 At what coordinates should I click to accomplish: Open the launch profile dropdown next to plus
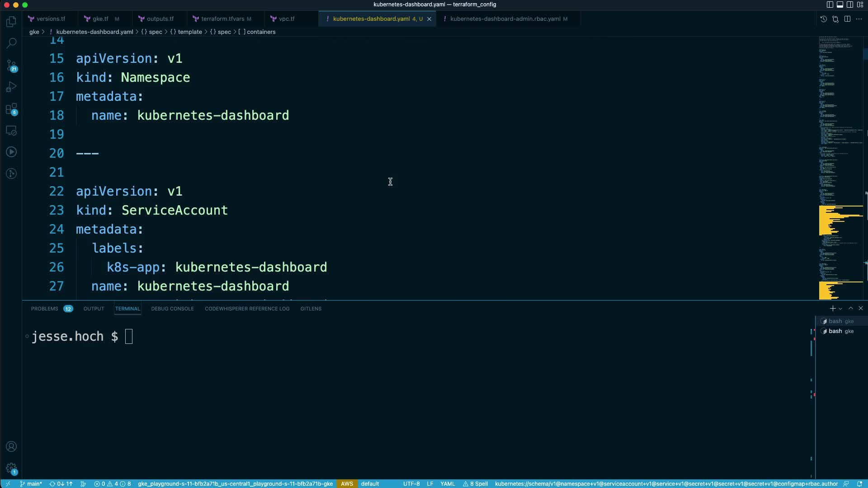pyautogui.click(x=840, y=309)
